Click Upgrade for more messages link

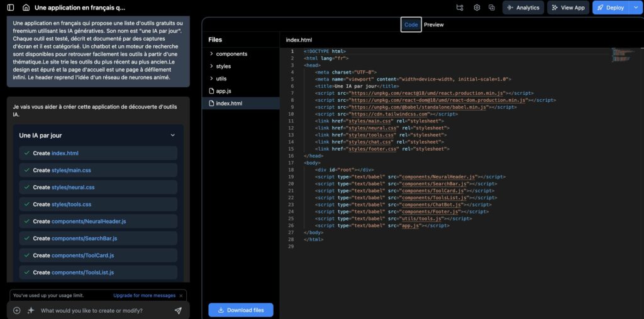pos(144,295)
